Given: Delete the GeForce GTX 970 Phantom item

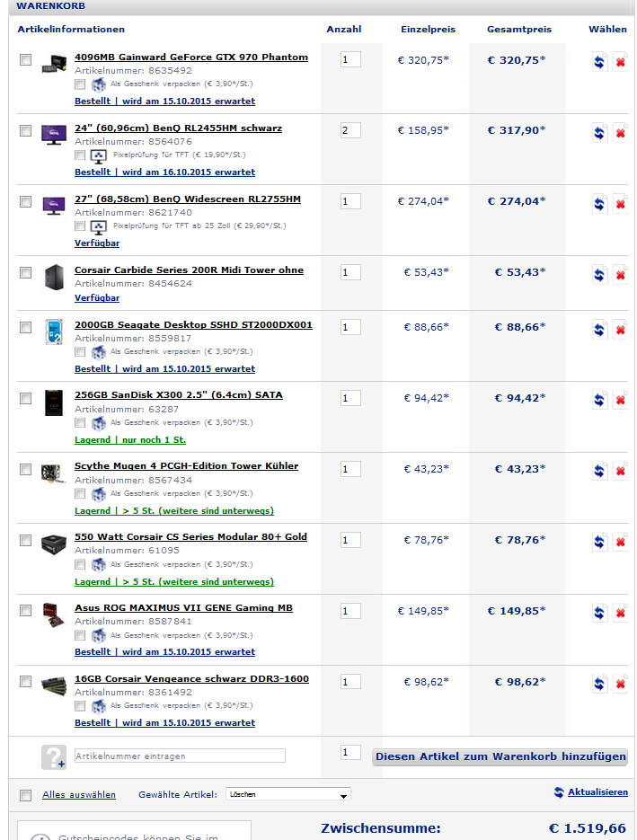Looking at the screenshot, I should 620,62.
